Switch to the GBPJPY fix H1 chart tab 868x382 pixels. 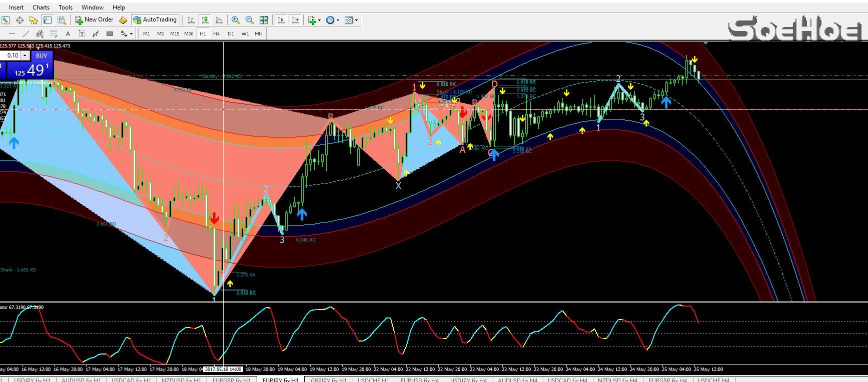pos(328,380)
